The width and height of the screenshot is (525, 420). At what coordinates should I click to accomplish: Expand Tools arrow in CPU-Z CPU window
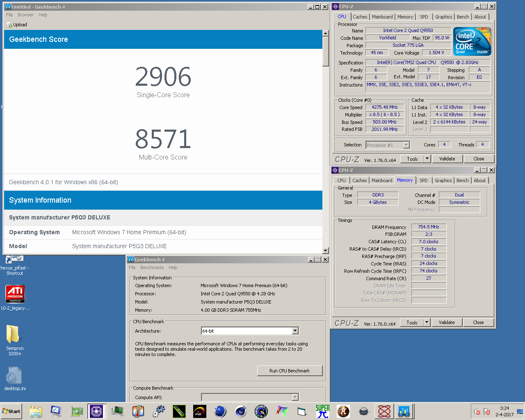point(427,159)
